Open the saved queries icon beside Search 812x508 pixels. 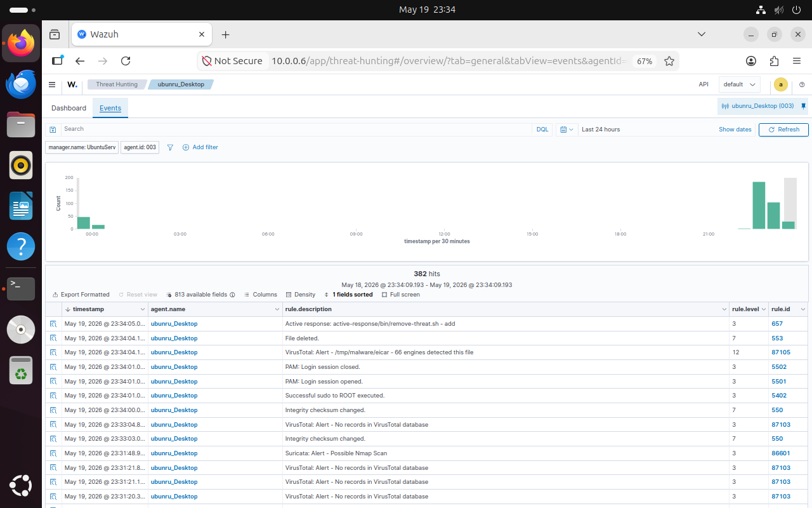[53, 129]
